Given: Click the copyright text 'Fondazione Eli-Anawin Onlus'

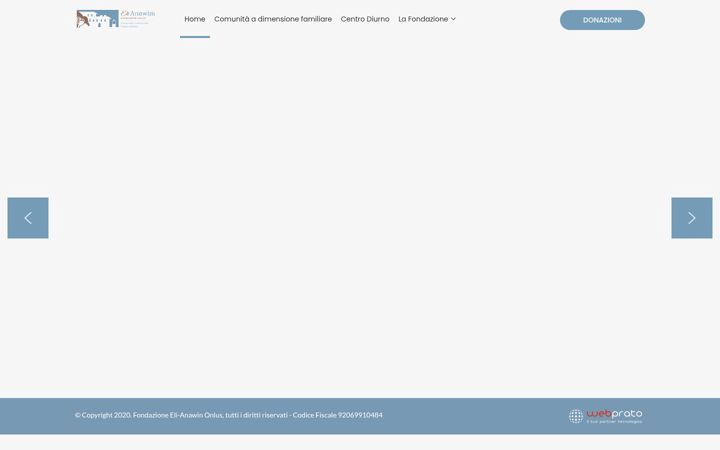Looking at the screenshot, I should pyautogui.click(x=178, y=415).
